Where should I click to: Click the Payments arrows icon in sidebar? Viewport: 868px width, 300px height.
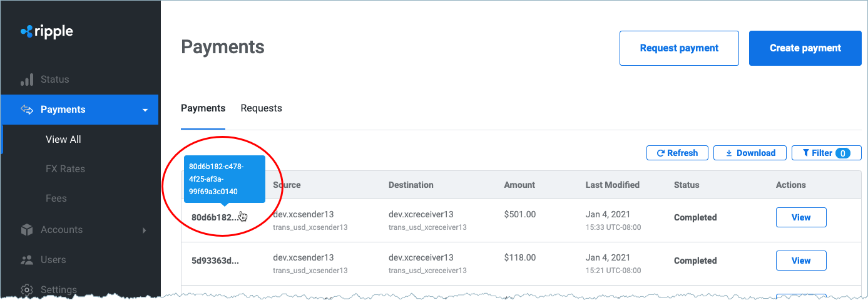[26, 110]
